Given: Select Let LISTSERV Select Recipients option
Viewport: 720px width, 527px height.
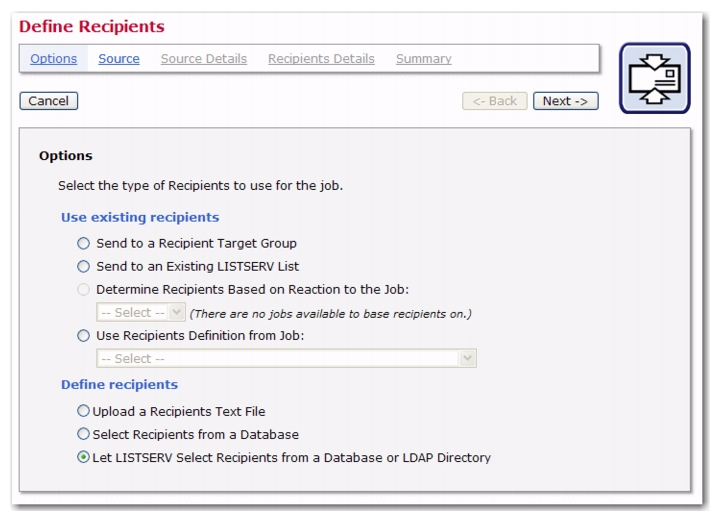Looking at the screenshot, I should click(83, 457).
